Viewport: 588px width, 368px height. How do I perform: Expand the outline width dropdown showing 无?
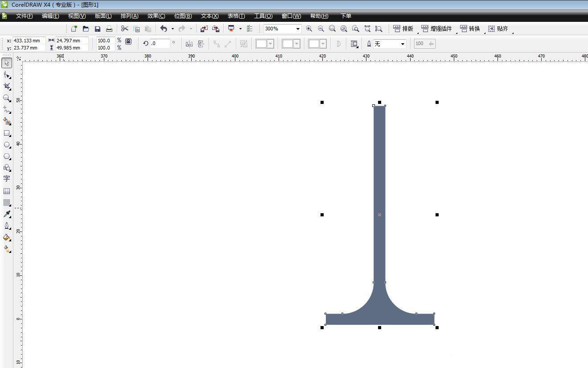tap(403, 44)
